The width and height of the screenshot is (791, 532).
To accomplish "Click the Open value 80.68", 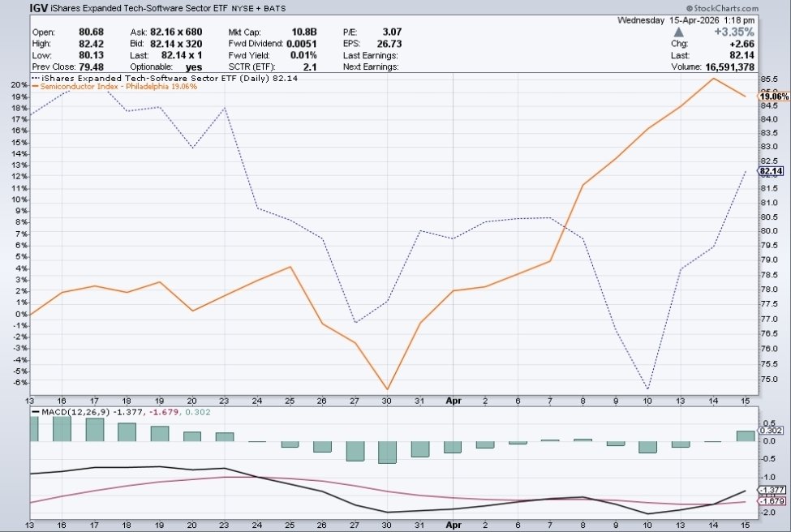I will coord(91,32).
